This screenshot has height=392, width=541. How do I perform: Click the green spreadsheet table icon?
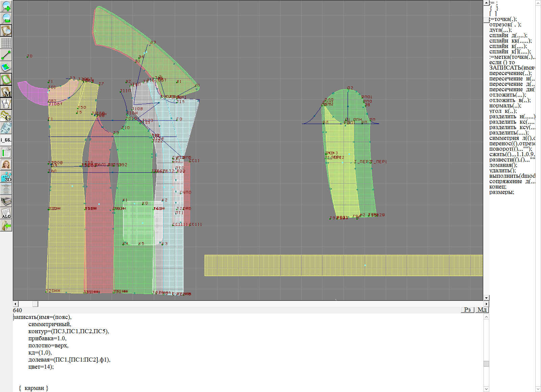coord(6,152)
